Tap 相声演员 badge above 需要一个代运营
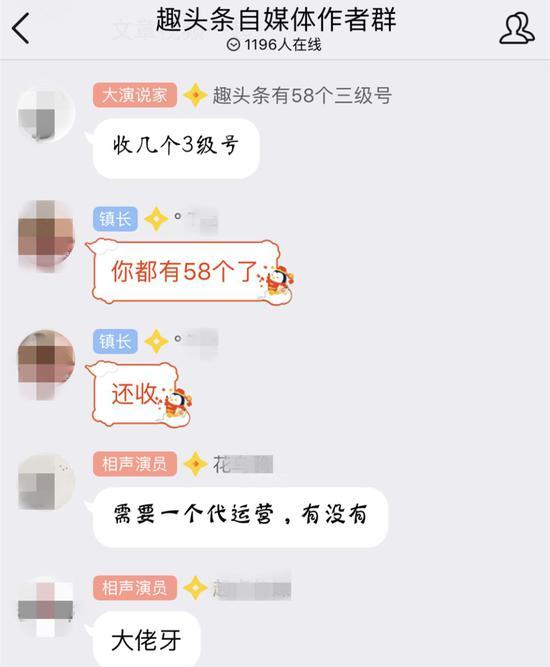550x667 pixels. [x=135, y=464]
